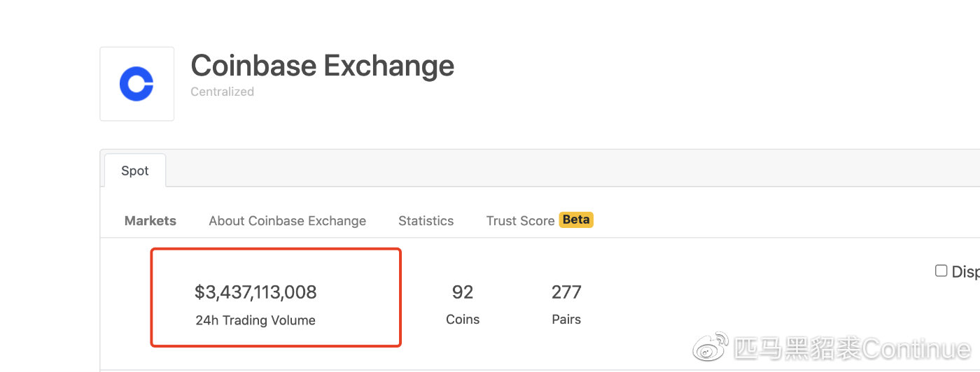Click the Coins label
This screenshot has height=372, width=980.
463,320
